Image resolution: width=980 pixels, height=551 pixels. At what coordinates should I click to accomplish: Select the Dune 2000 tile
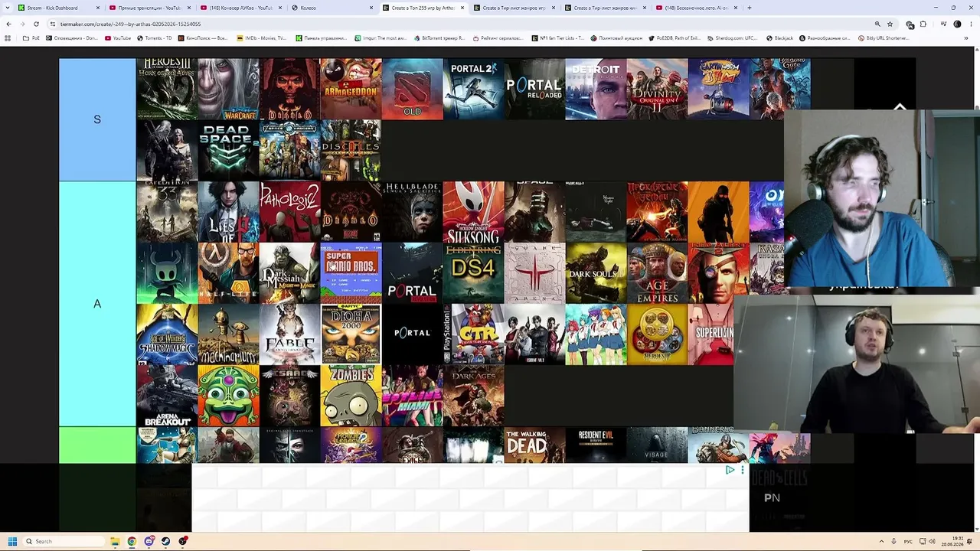351,334
